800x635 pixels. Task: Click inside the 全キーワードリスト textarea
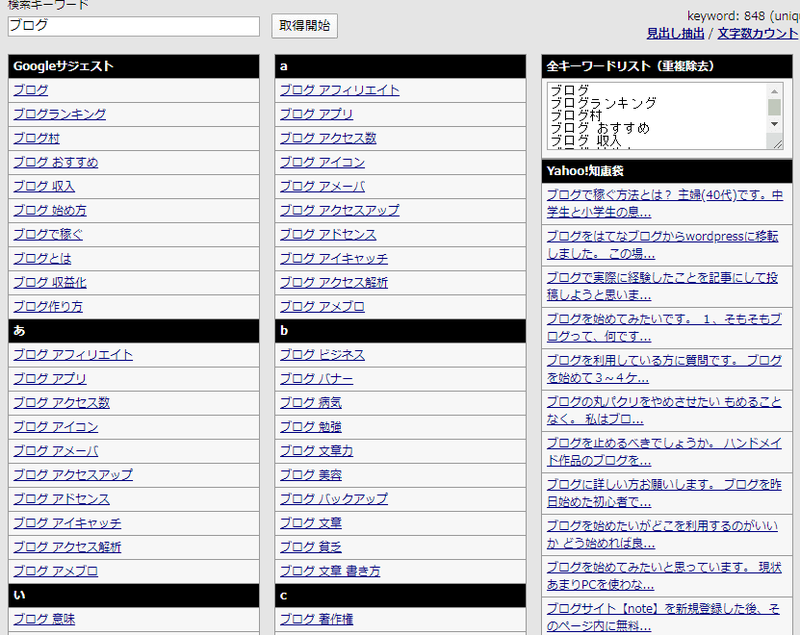click(x=658, y=116)
